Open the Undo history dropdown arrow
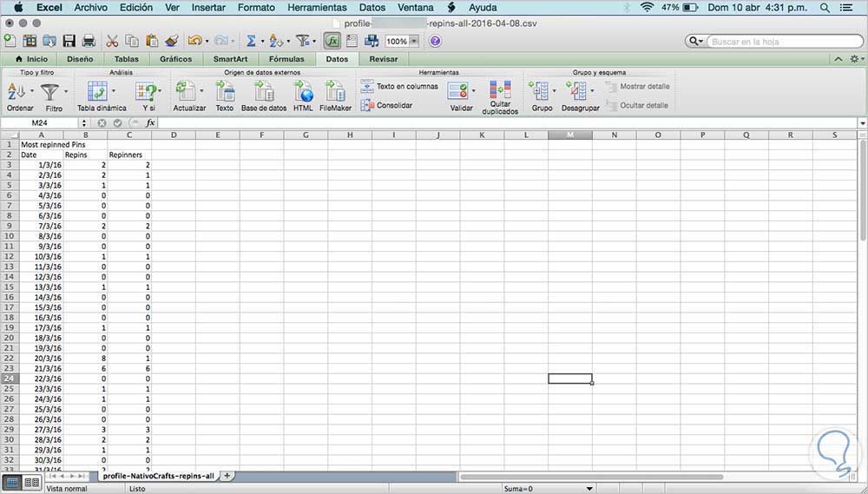Image resolution: width=868 pixels, height=494 pixels. coord(207,42)
